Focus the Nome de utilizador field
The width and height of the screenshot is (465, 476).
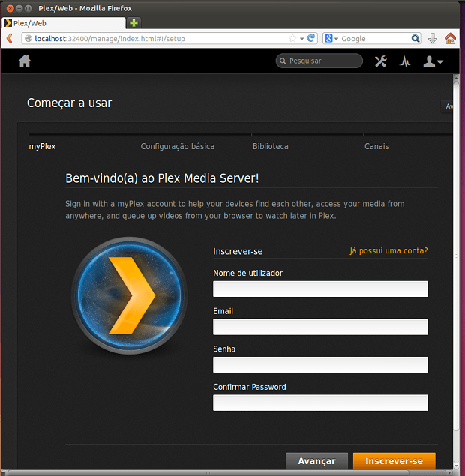[320, 289]
